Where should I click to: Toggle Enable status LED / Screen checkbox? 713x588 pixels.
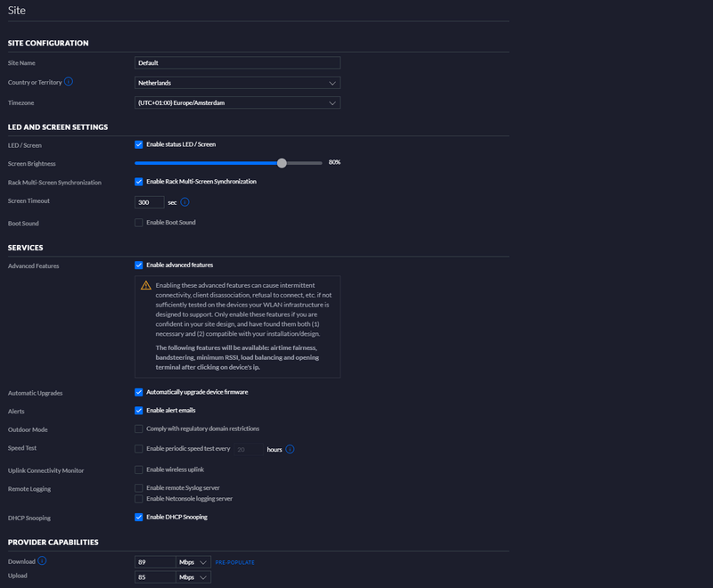[139, 144]
